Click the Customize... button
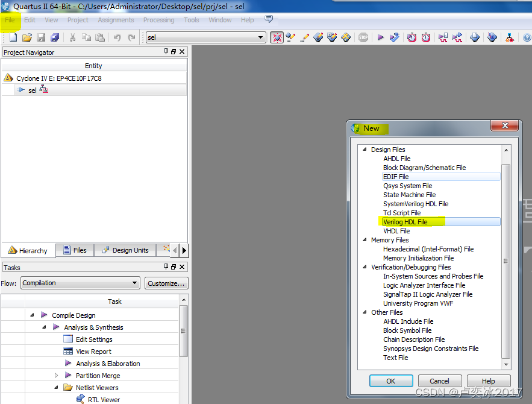 (166, 283)
